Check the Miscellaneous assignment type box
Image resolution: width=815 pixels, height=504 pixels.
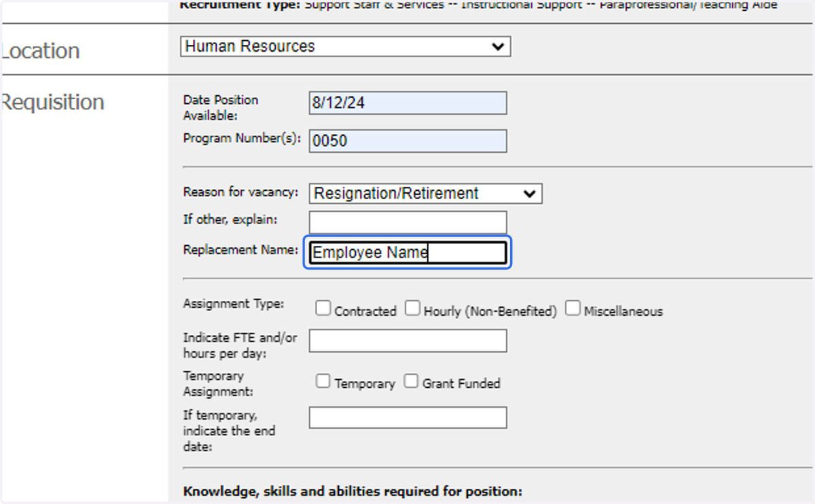(573, 309)
